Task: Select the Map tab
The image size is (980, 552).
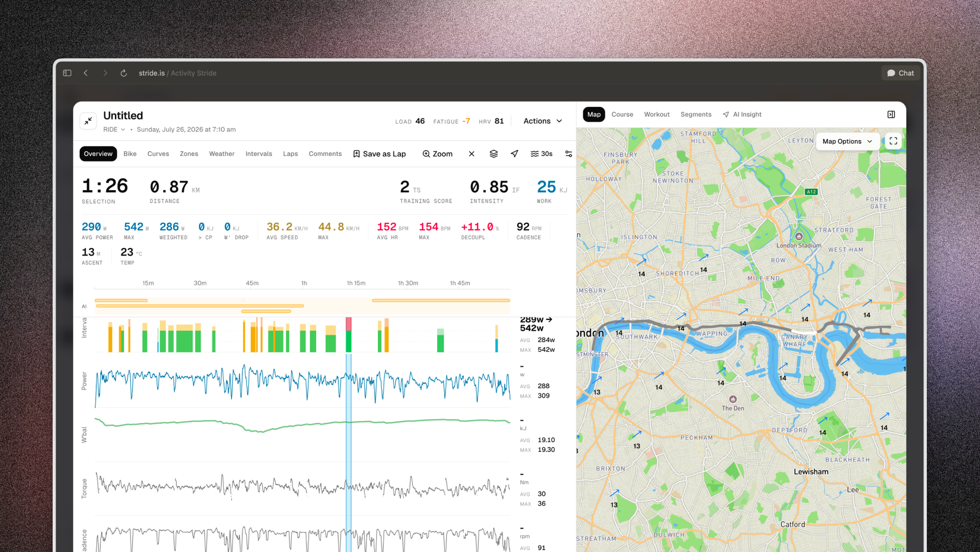Action: 594,114
